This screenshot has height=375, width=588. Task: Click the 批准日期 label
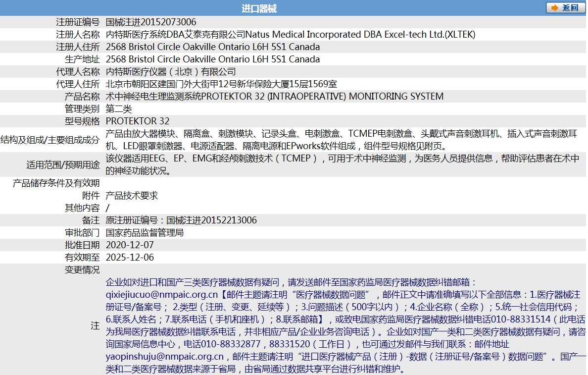[x=82, y=245]
